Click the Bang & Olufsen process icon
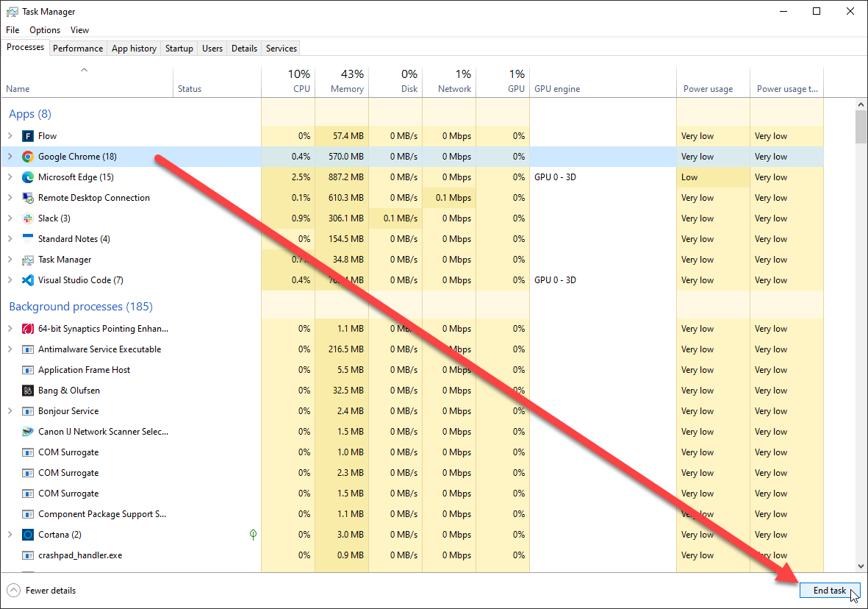The image size is (868, 609). point(28,391)
